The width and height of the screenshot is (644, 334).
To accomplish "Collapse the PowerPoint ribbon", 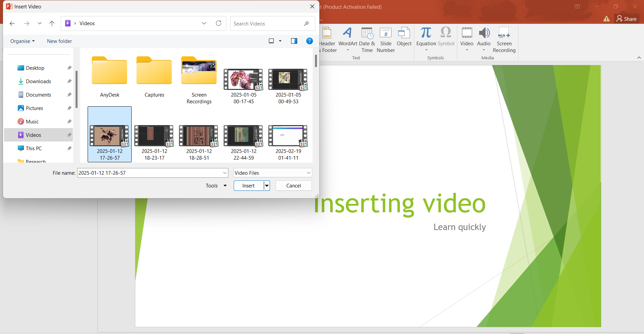I will 639,57.
